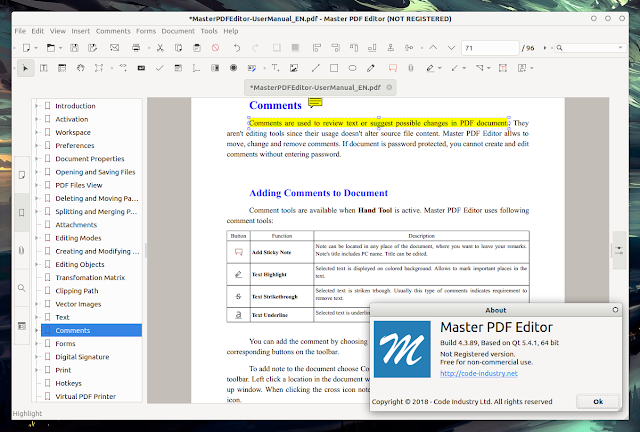This screenshot has width=640, height=432.
Task: Select the Hotkeys bookmark
Action: (x=69, y=383)
